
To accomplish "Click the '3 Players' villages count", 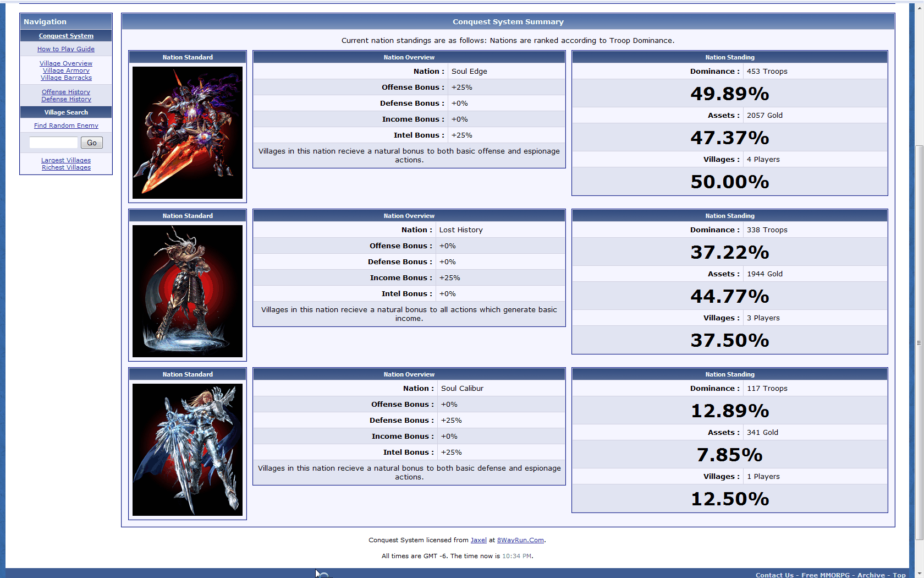I will pyautogui.click(x=763, y=318).
